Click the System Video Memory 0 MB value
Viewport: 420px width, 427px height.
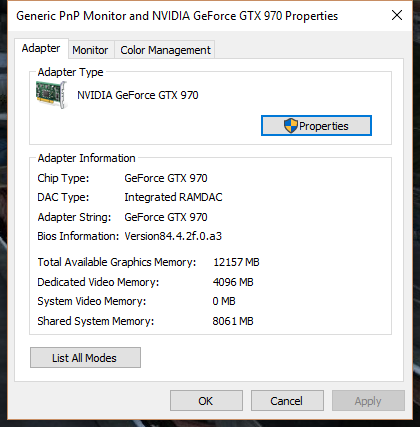[x=224, y=301]
